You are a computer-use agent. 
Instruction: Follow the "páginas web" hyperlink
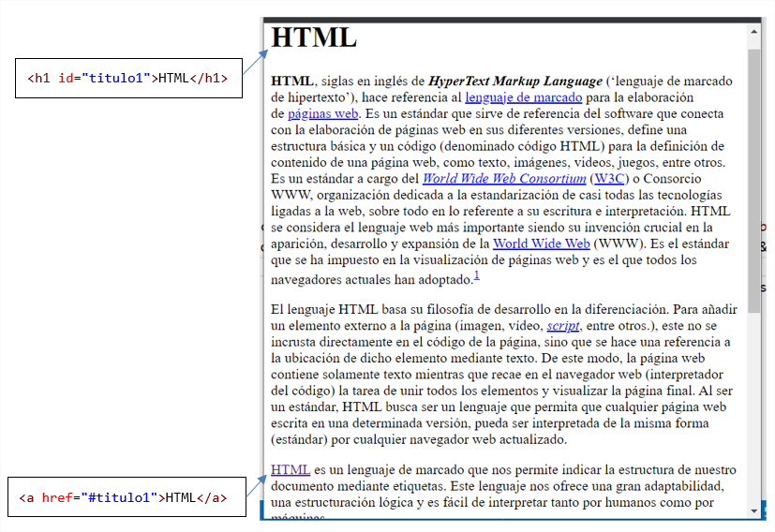pyautogui.click(x=323, y=113)
